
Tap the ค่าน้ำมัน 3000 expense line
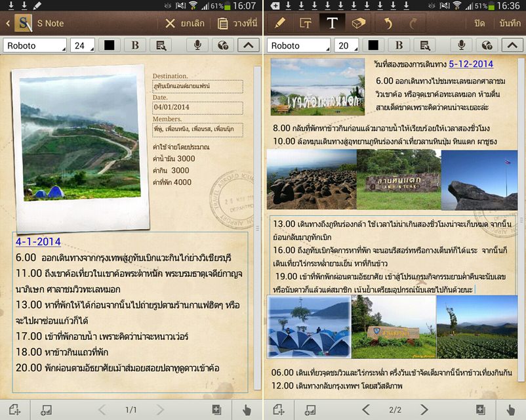tap(174, 158)
